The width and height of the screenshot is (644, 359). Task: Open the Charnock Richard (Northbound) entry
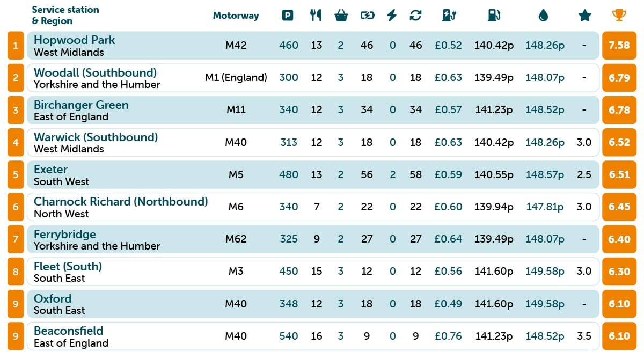pyautogui.click(x=121, y=201)
